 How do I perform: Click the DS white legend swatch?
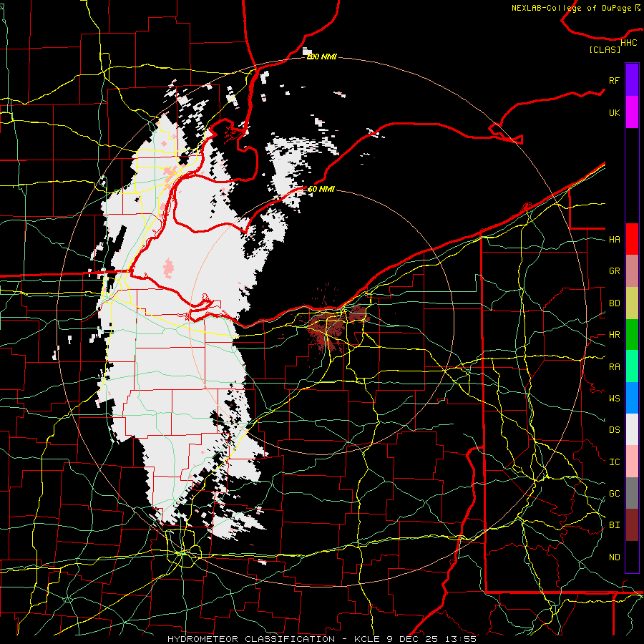point(632,429)
